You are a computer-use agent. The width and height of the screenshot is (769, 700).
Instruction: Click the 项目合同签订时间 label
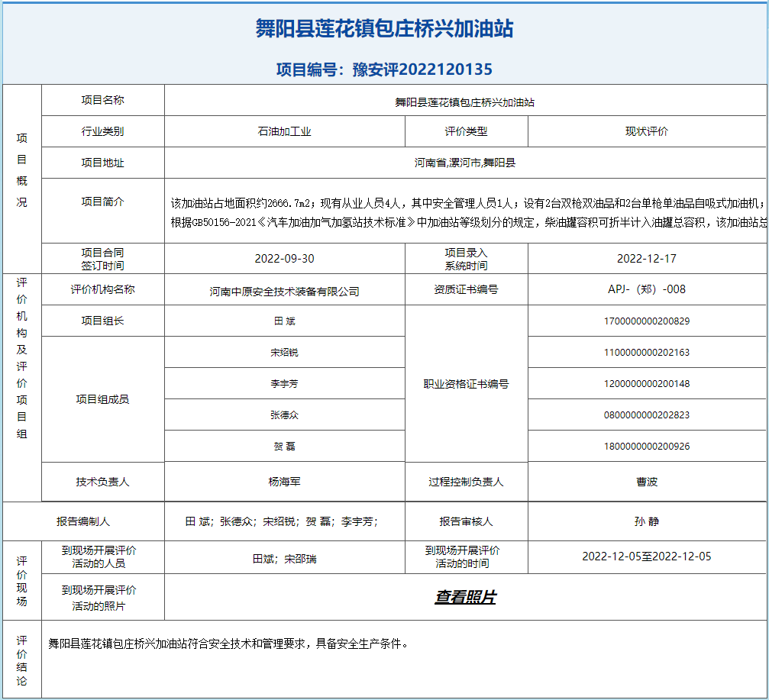(x=102, y=259)
